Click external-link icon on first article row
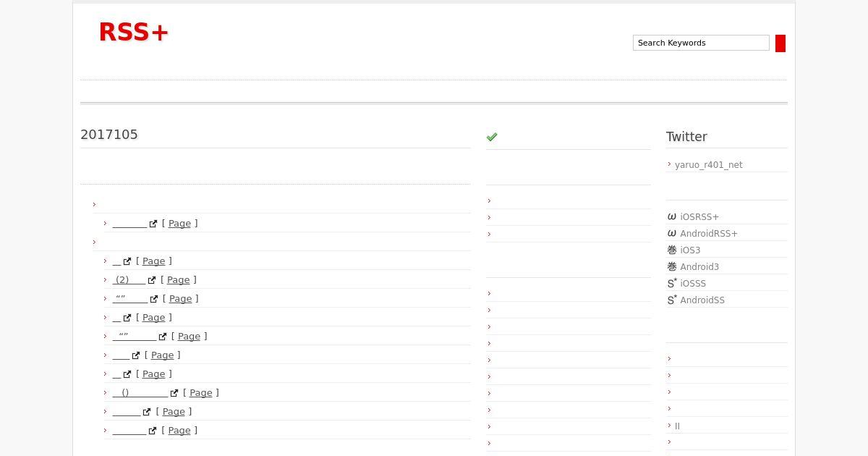 153,224
